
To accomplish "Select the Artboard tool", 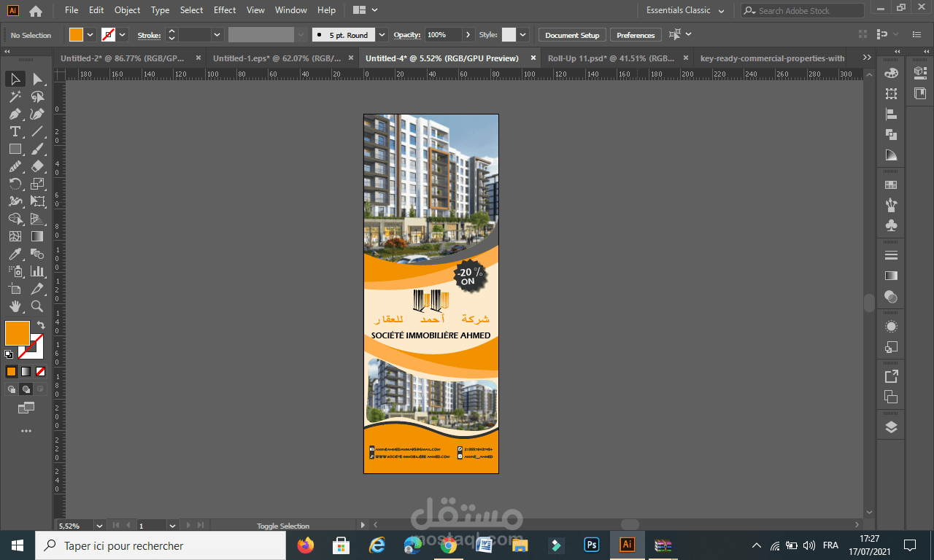I will pyautogui.click(x=15, y=289).
